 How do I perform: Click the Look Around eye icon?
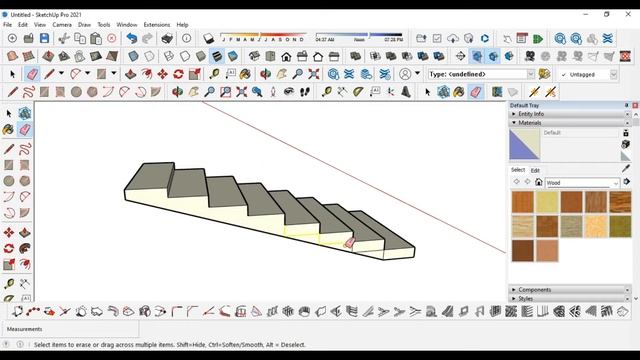pyautogui.click(x=289, y=92)
